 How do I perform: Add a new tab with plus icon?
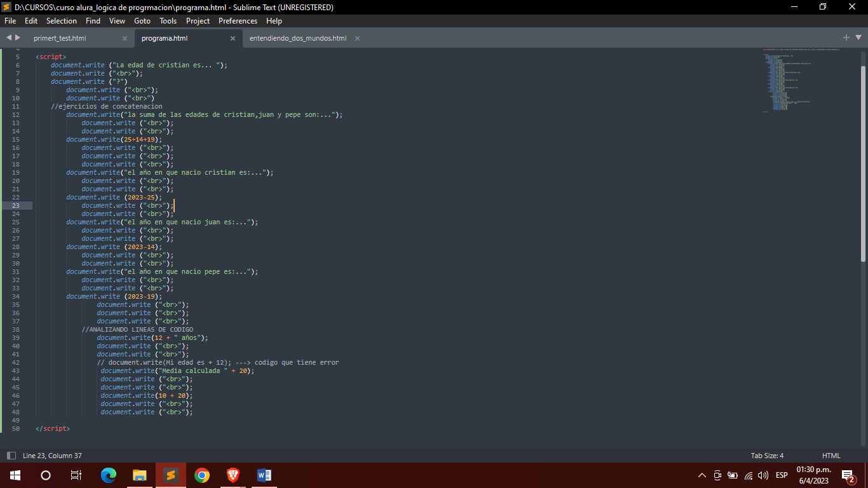(846, 37)
